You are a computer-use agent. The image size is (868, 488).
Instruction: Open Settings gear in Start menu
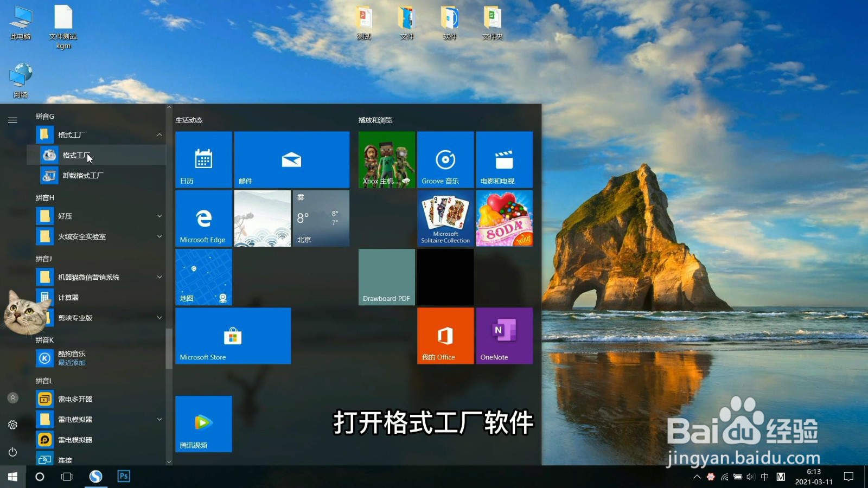point(12,425)
